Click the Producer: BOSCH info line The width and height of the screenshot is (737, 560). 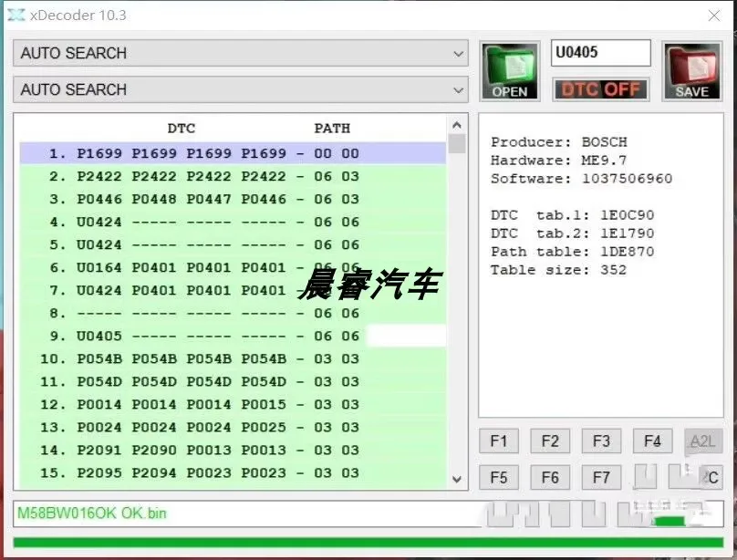(x=559, y=142)
